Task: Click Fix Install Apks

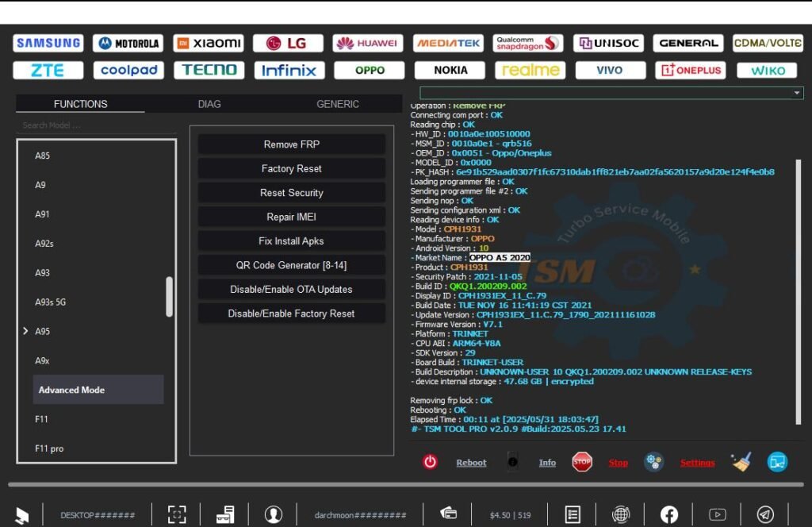Action: click(x=292, y=241)
